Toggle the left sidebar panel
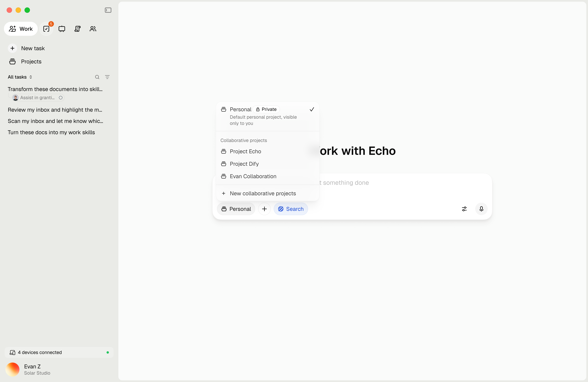This screenshot has height=382, width=588. click(108, 10)
